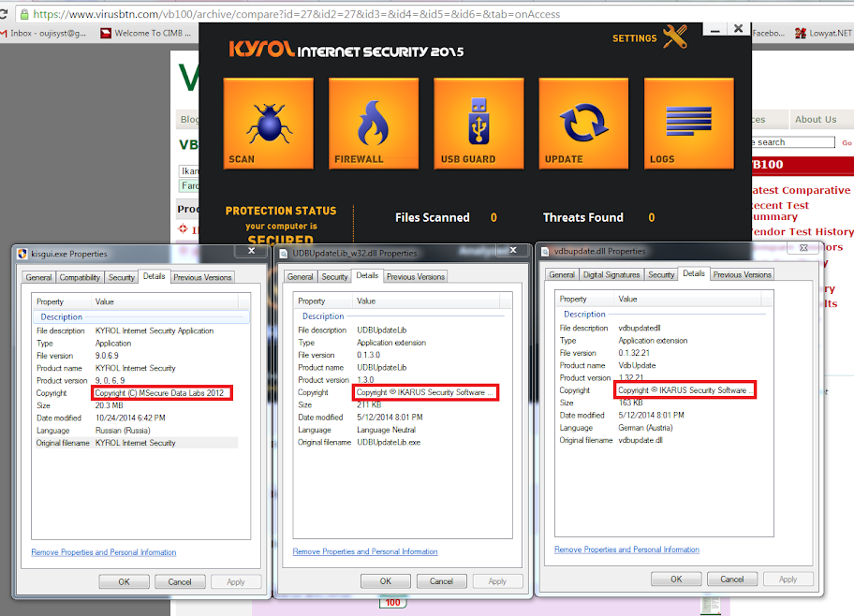View LOGS in KYROL Internet Security
The image size is (854, 616).
click(688, 123)
